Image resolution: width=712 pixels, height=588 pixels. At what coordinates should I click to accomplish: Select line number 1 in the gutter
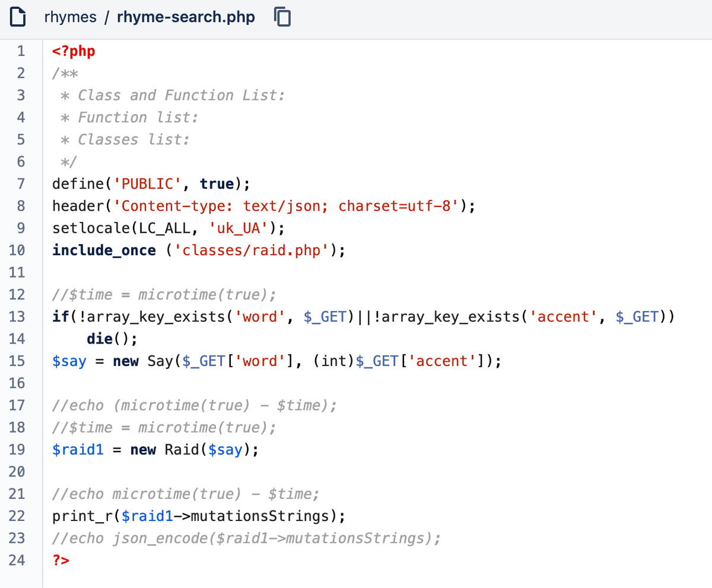[21, 51]
